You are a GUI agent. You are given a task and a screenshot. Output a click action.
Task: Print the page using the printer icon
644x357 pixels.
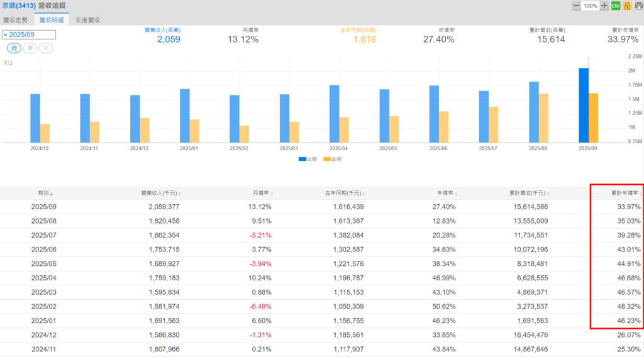(x=639, y=6)
